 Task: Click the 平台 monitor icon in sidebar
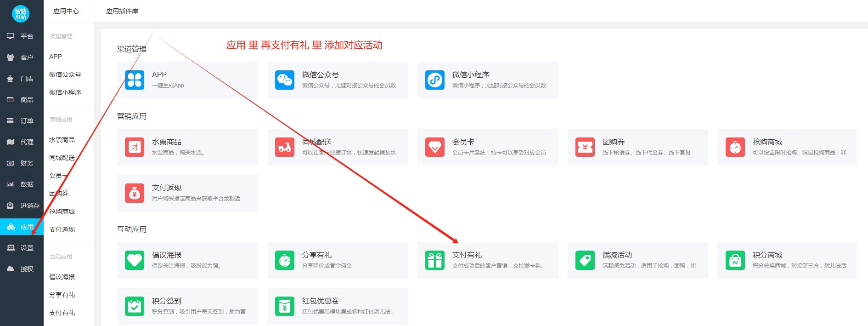pyautogui.click(x=10, y=36)
